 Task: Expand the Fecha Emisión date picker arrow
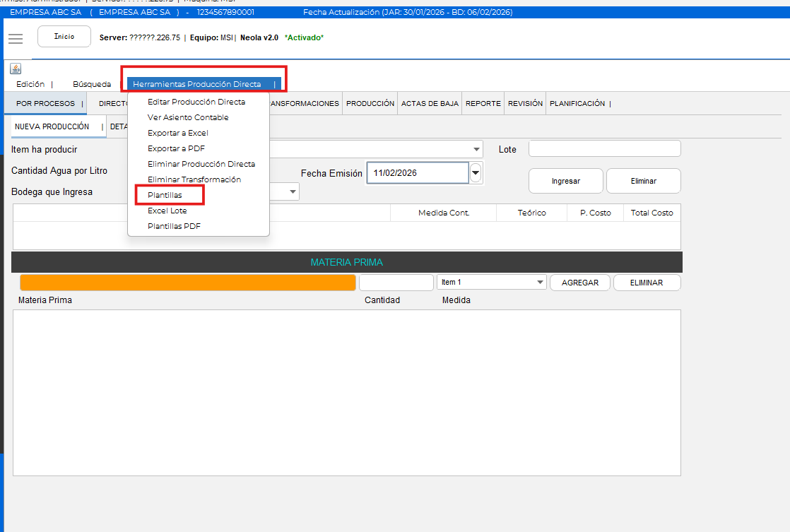coord(476,172)
